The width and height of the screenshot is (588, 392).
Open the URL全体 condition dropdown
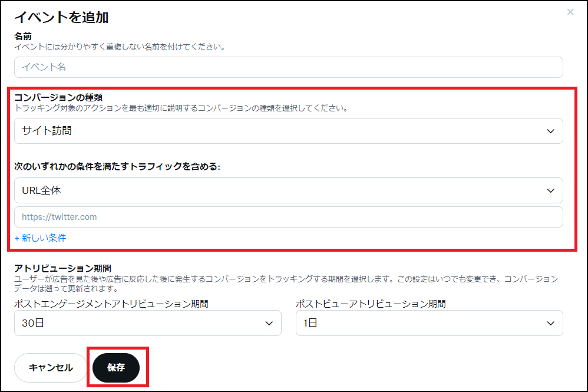(288, 190)
